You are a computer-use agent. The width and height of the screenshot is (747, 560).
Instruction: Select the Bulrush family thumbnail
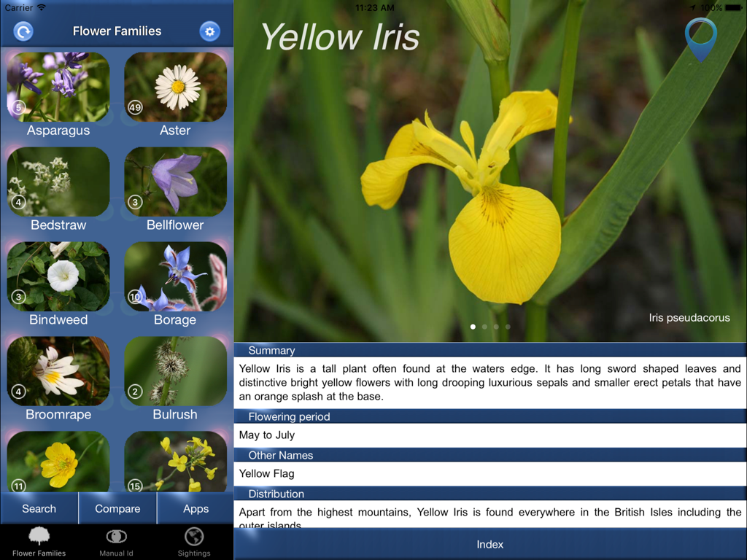tap(175, 371)
